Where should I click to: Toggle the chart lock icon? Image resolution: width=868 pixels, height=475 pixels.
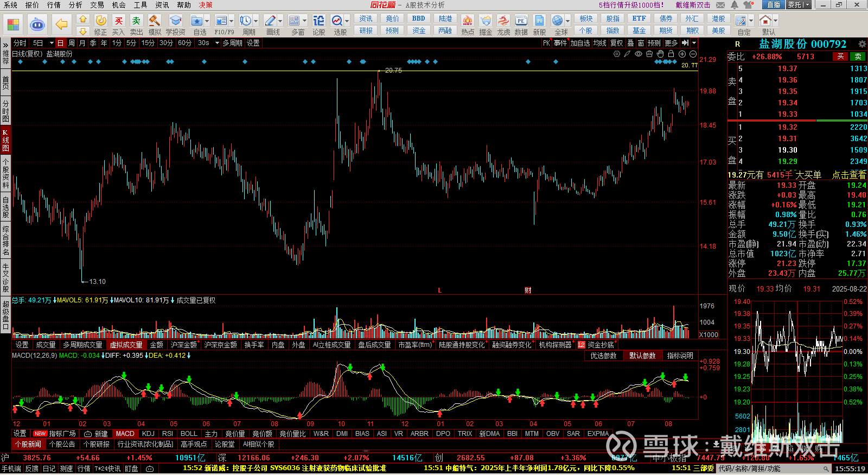671,54
